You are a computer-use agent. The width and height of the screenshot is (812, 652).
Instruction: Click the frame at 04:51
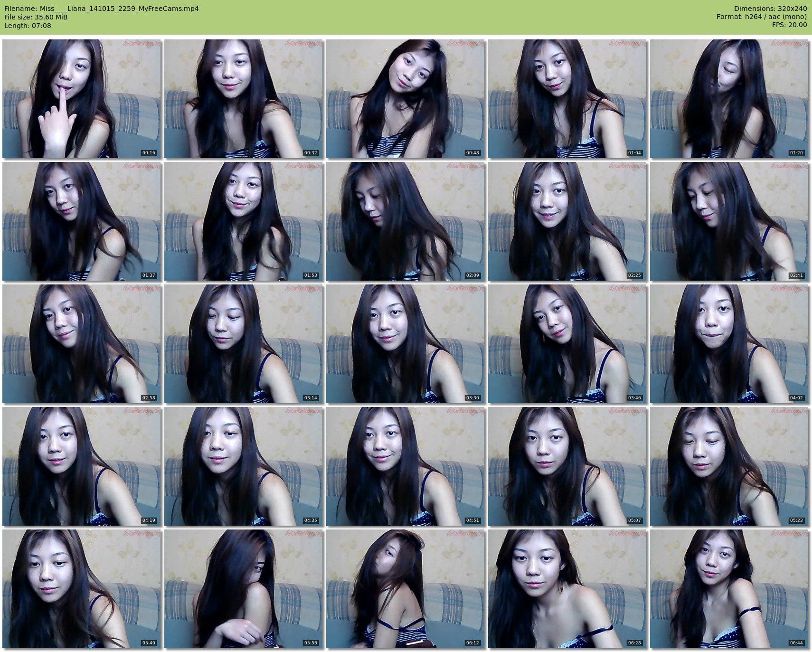click(406, 466)
